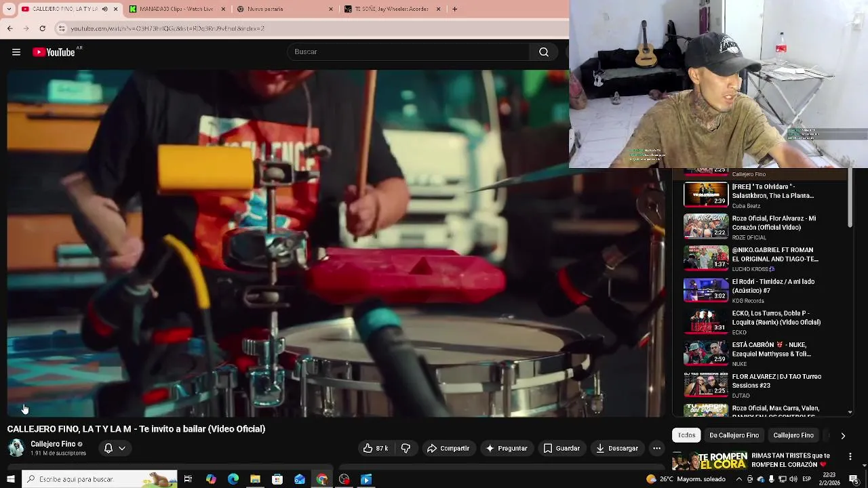
Task: Click the search magnifier button
Action: pyautogui.click(x=544, y=52)
